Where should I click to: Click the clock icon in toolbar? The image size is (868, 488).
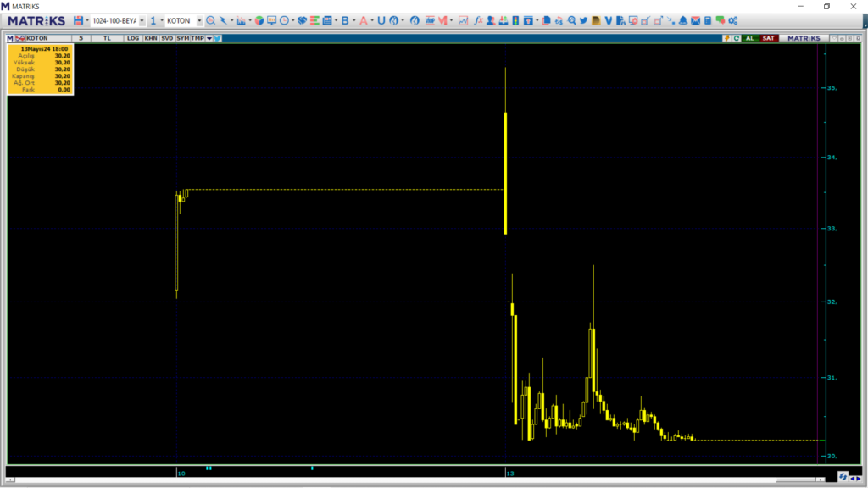tap(284, 20)
